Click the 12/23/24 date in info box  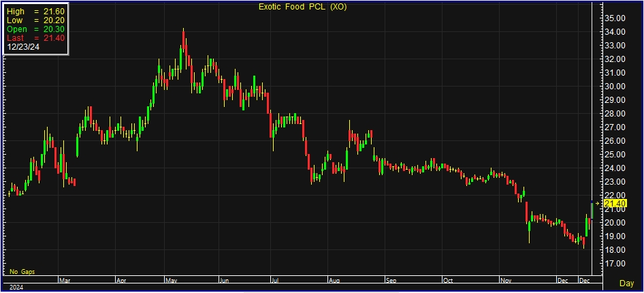point(22,48)
